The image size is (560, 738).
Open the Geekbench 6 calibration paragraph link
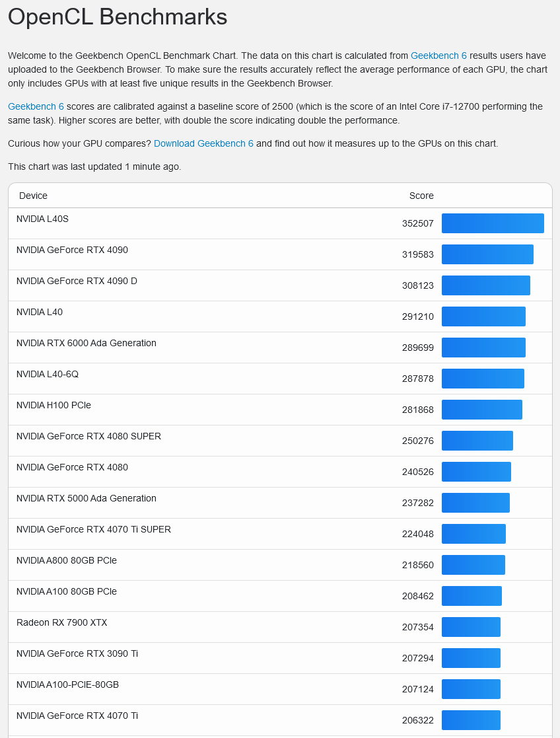point(36,106)
